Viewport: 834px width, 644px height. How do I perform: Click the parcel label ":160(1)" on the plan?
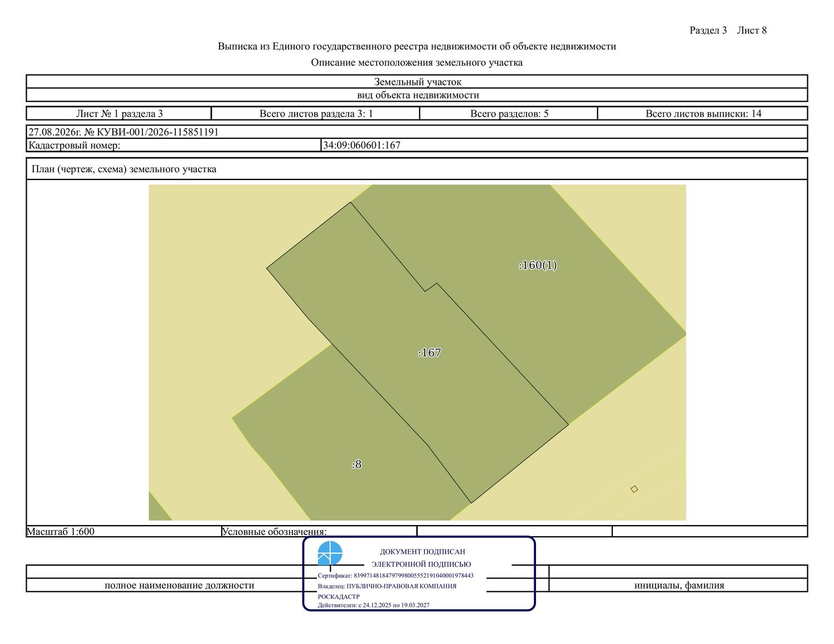pyautogui.click(x=538, y=265)
